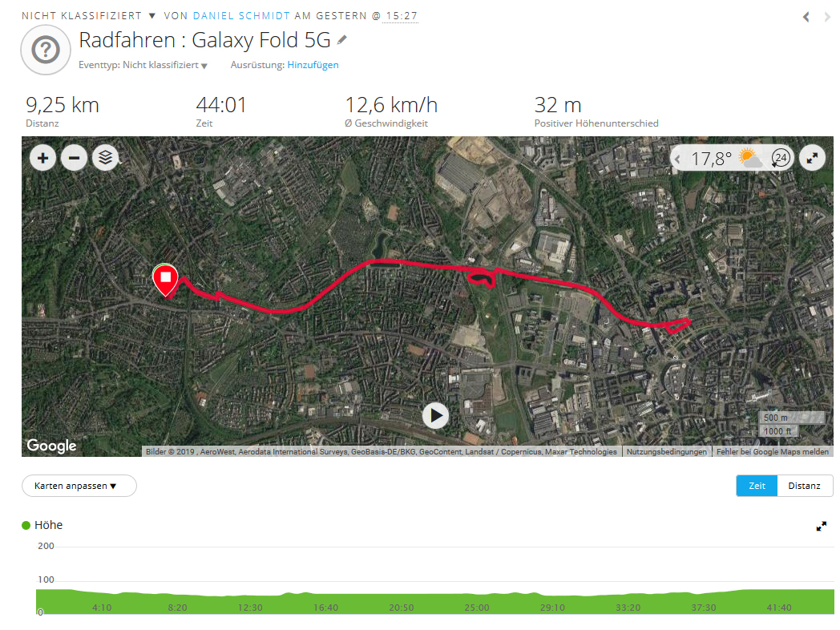Image resolution: width=840 pixels, height=630 pixels.
Task: Open Daniel Schmidt's profile link
Action: pyautogui.click(x=241, y=16)
